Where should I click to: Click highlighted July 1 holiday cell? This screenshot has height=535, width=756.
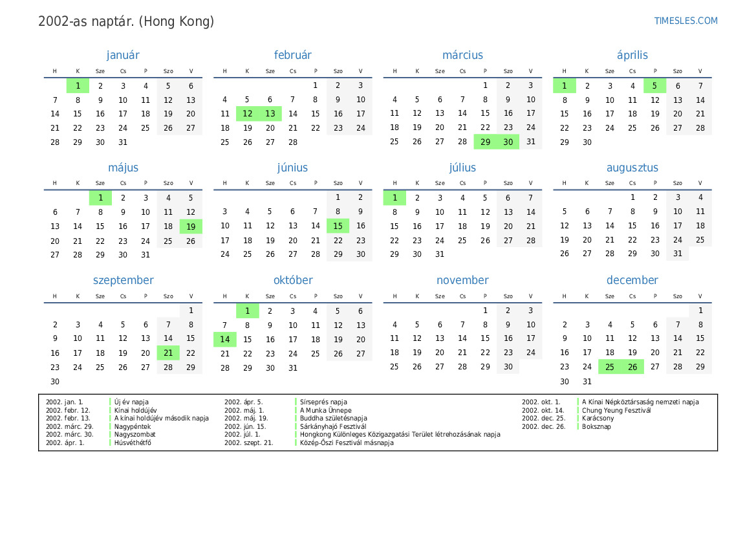(x=394, y=198)
